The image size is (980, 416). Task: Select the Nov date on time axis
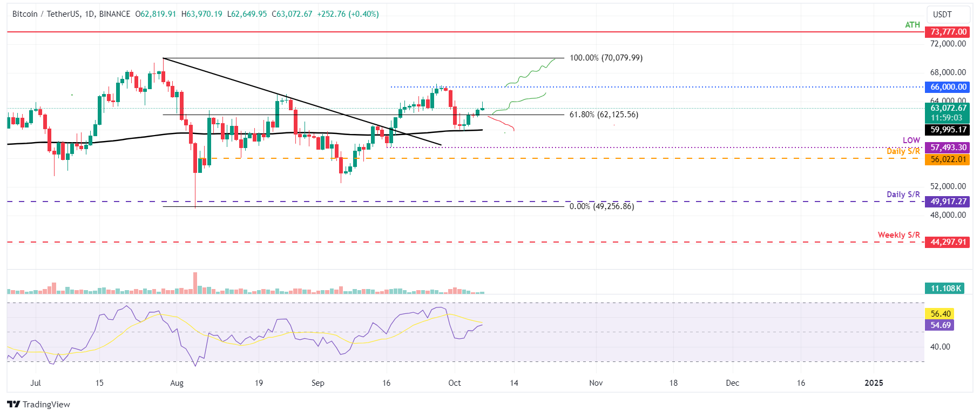[596, 383]
